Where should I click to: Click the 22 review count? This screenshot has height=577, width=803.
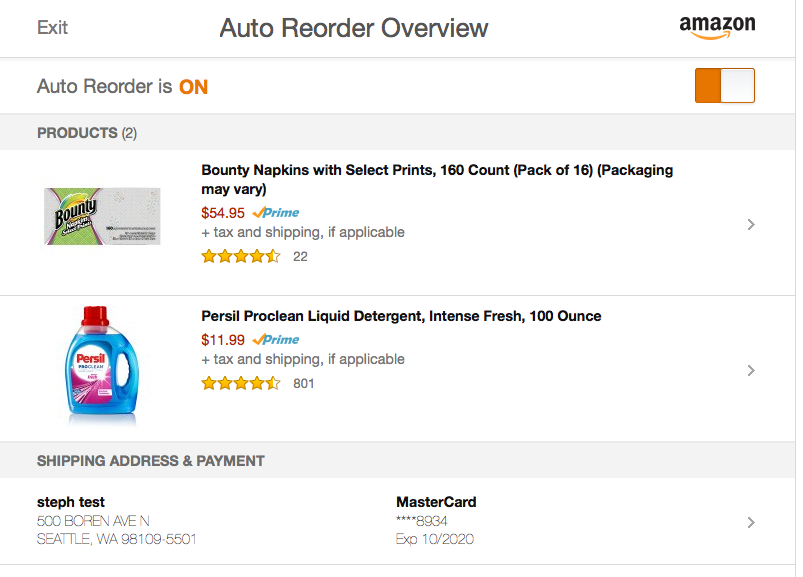(x=300, y=257)
